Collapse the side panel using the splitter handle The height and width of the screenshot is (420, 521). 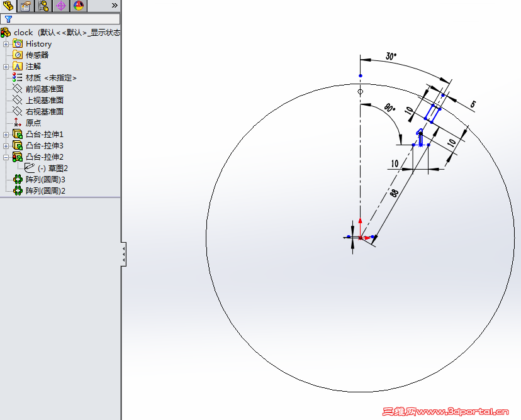click(x=123, y=254)
